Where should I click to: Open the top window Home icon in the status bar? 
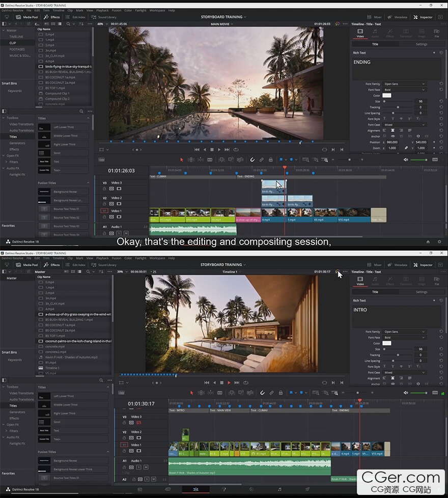pyautogui.click(x=428, y=242)
